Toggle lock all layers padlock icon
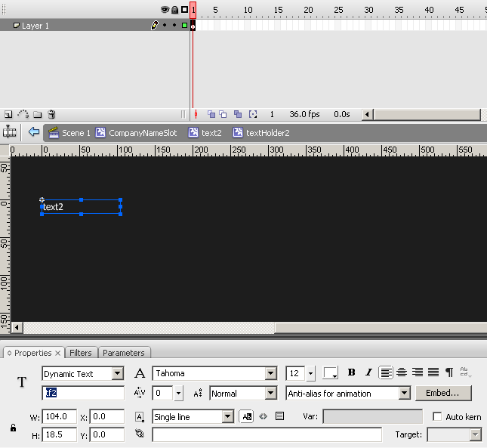This screenshot has width=487, height=448. pyautogui.click(x=174, y=10)
